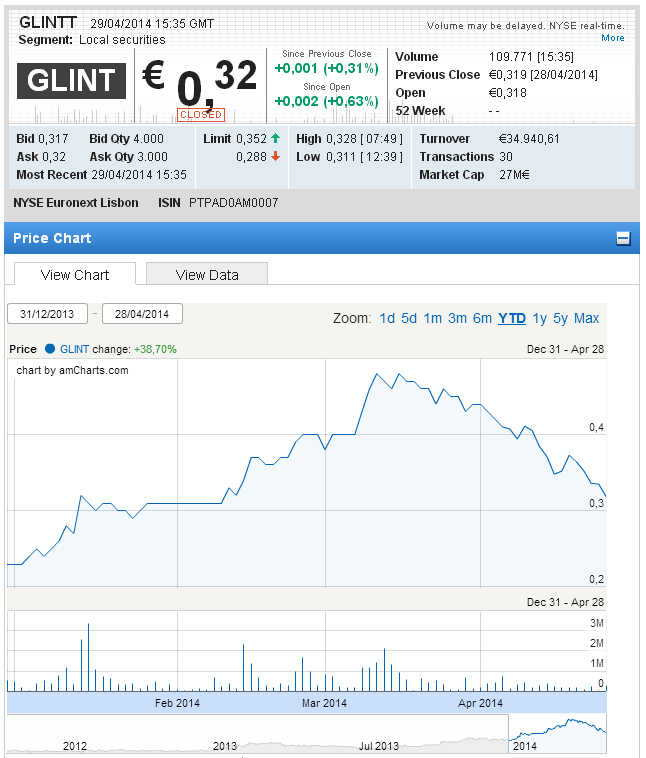Edit the end date field 28/04/2014
The height and width of the screenshot is (758, 646).
[142, 314]
